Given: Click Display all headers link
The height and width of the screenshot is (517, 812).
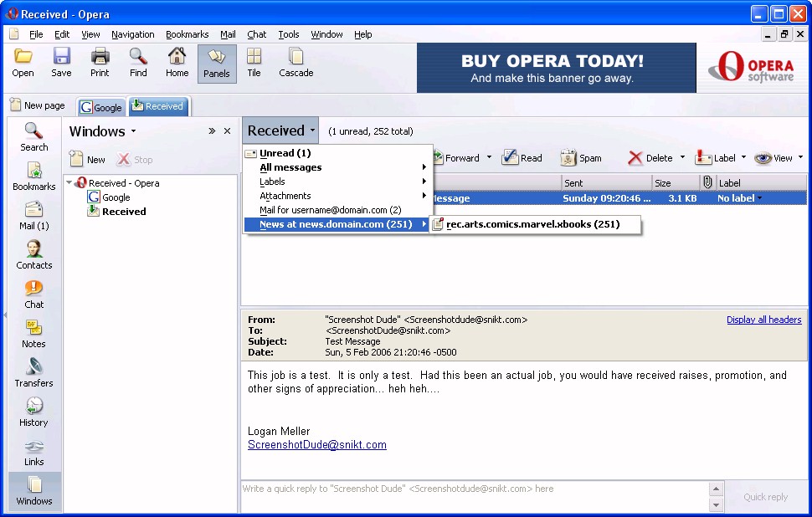Looking at the screenshot, I should click(x=763, y=320).
